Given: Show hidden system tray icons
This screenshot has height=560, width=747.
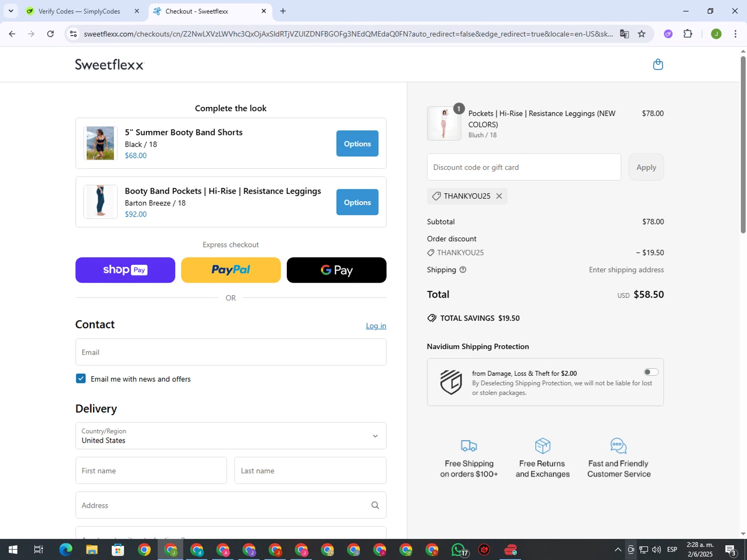Looking at the screenshot, I should 618,550.
